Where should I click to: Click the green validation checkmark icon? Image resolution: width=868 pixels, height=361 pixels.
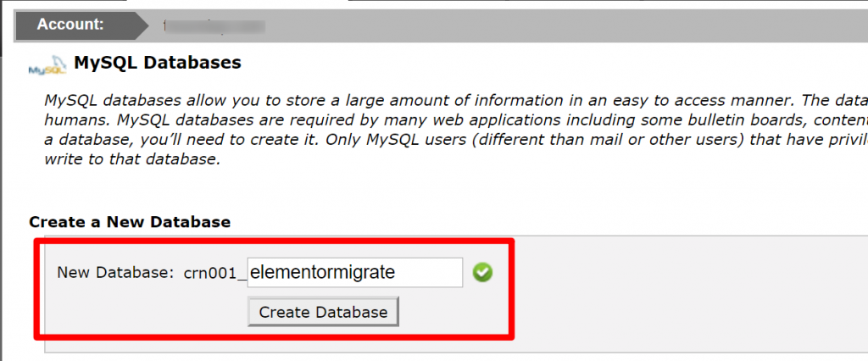pos(482,273)
